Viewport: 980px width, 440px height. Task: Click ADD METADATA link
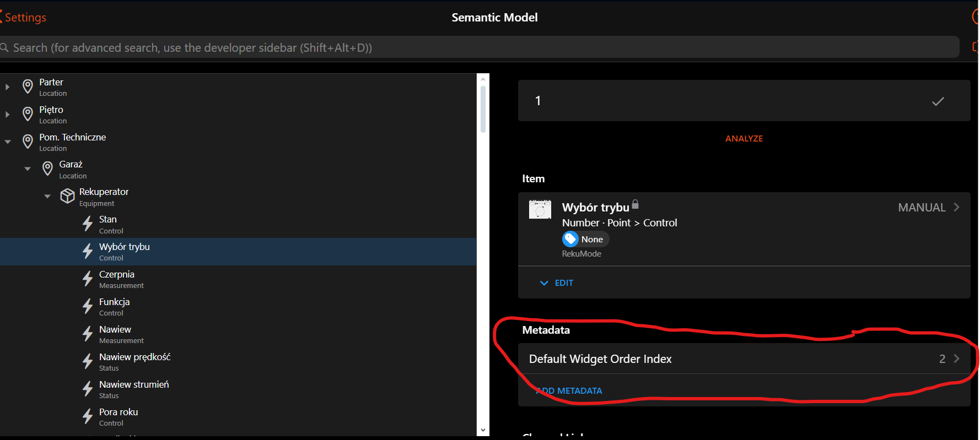tap(569, 391)
